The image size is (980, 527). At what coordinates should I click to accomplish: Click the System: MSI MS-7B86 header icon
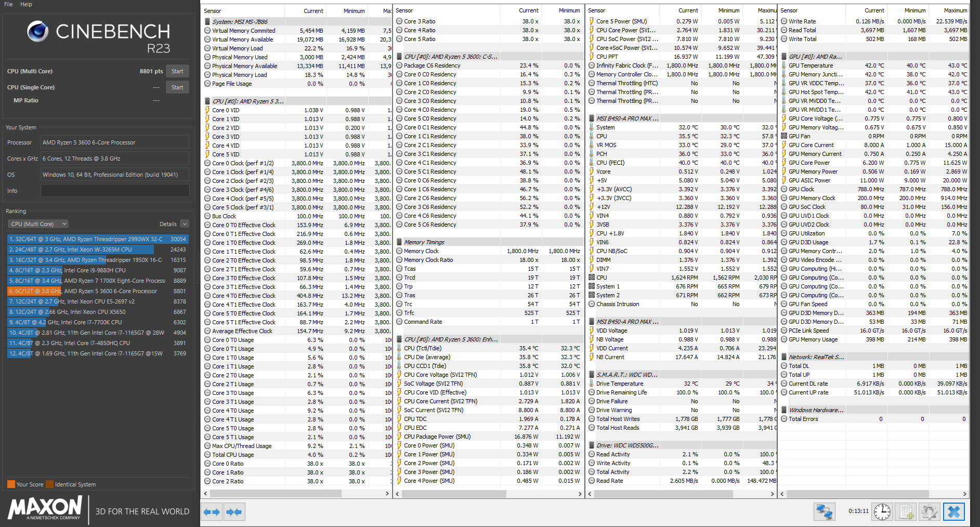[x=207, y=22]
